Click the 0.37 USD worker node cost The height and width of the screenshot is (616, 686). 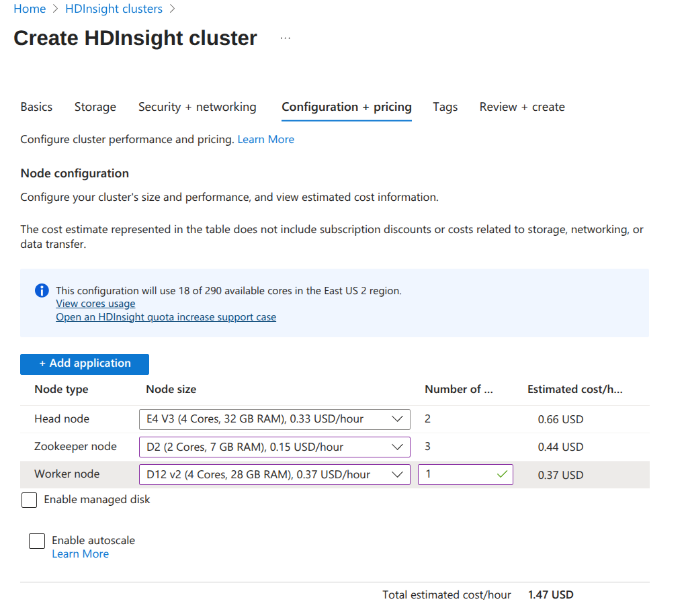pos(560,475)
